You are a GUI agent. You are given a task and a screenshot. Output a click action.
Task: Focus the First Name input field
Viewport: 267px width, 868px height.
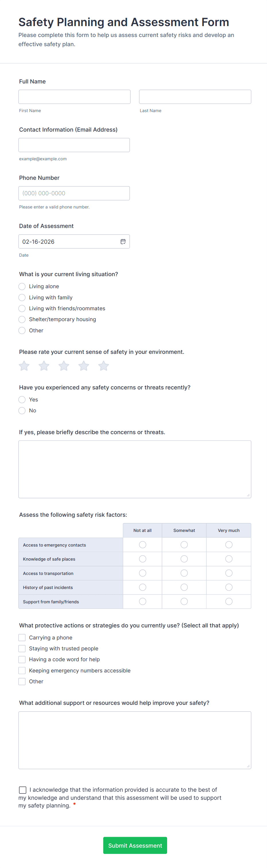coord(74,97)
